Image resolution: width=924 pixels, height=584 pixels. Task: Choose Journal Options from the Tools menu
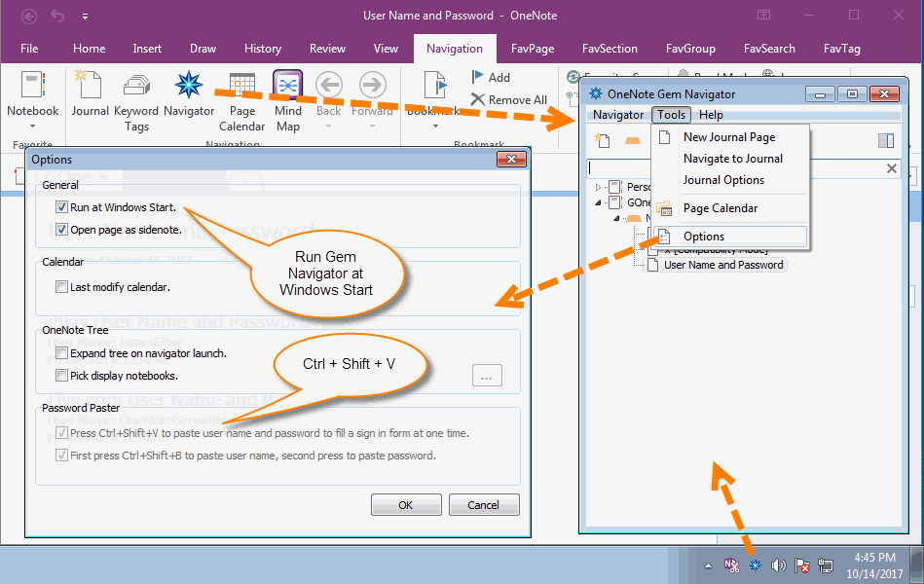730,180
